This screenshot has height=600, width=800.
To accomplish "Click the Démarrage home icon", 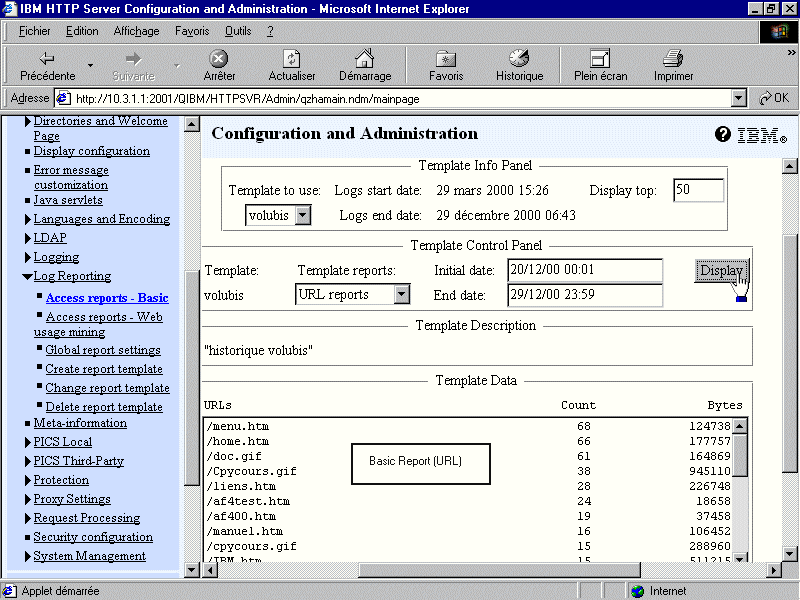I will [365, 58].
